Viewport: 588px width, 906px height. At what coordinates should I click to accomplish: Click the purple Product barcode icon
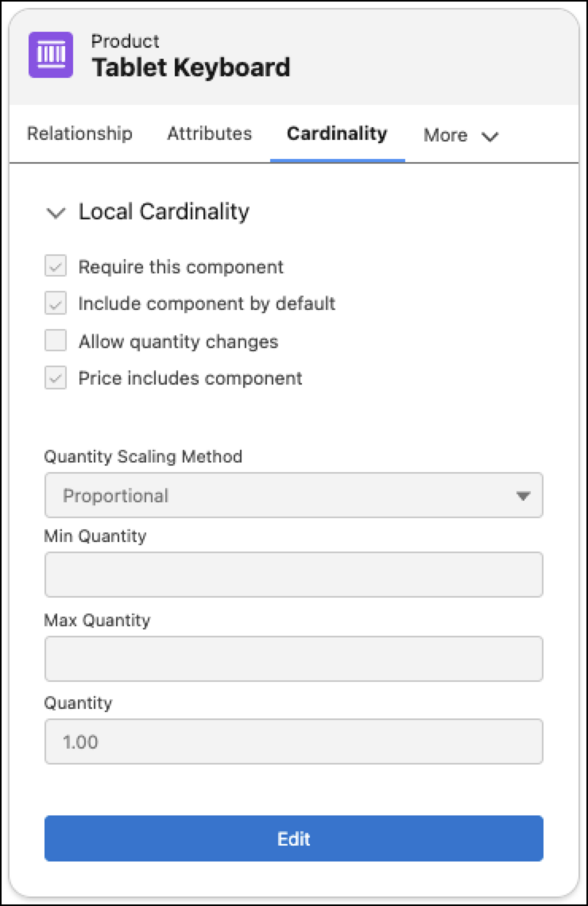pyautogui.click(x=51, y=55)
